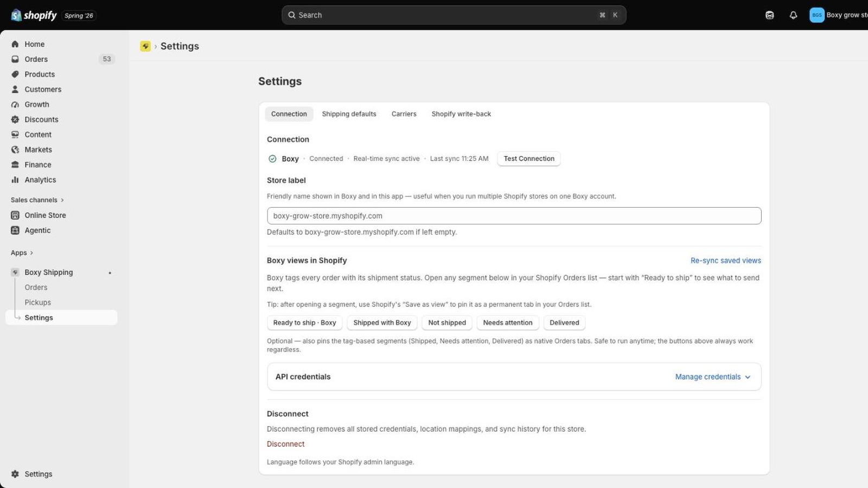Open the Needs attention segment
This screenshot has height=488, width=868.
tap(508, 323)
